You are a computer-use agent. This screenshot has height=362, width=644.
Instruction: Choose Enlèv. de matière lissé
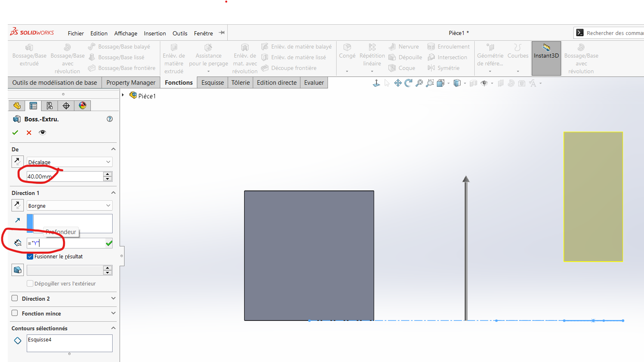293,57
